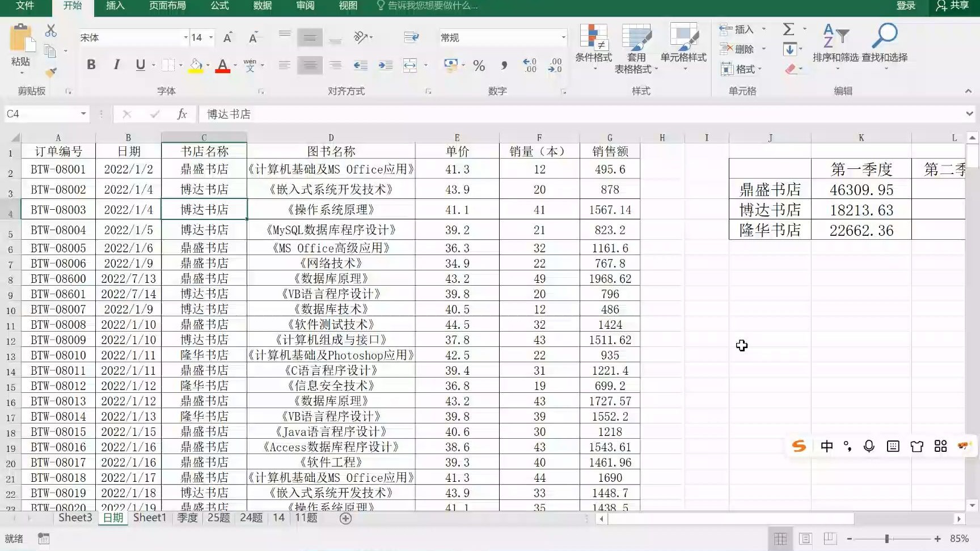Click the 格式 format cells button
The height and width of the screenshot is (551, 980).
tap(737, 69)
